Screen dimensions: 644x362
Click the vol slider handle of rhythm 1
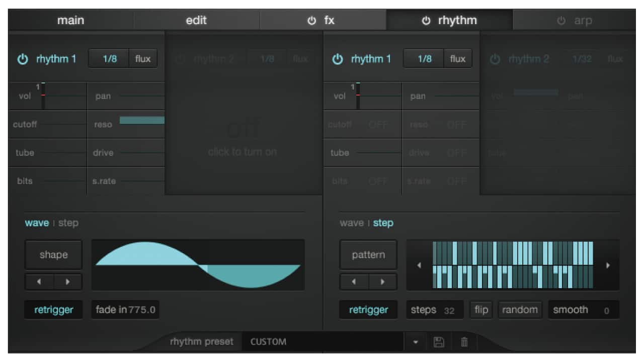pyautogui.click(x=43, y=94)
